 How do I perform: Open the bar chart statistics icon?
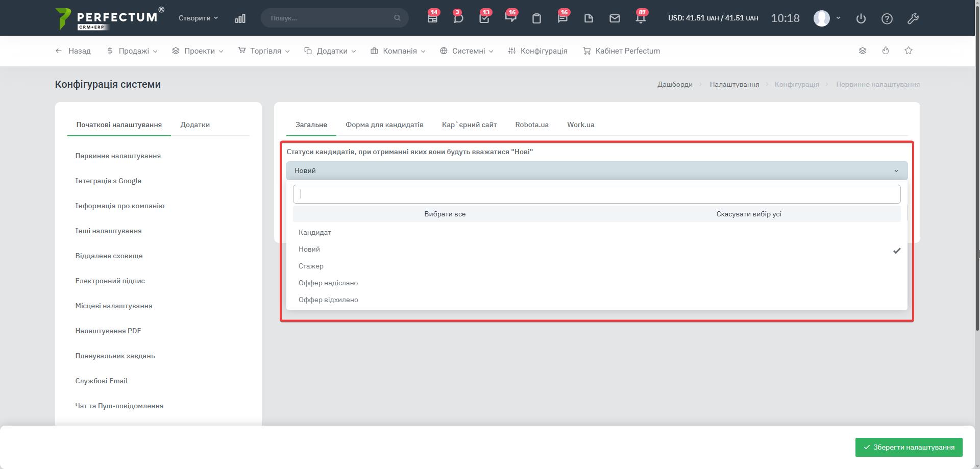tap(240, 18)
